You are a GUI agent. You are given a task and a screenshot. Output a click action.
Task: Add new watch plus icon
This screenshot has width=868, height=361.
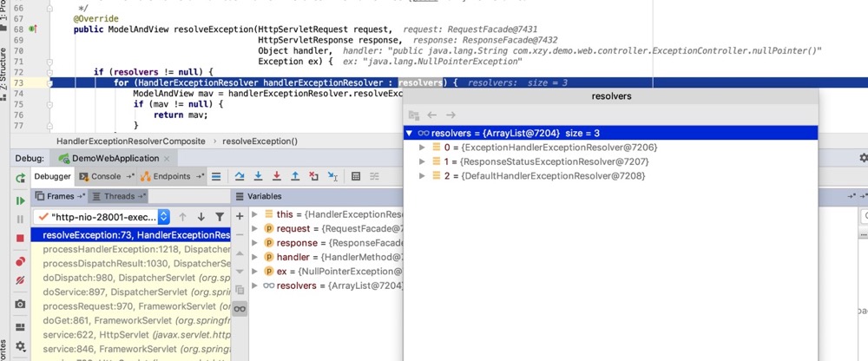coord(240,216)
